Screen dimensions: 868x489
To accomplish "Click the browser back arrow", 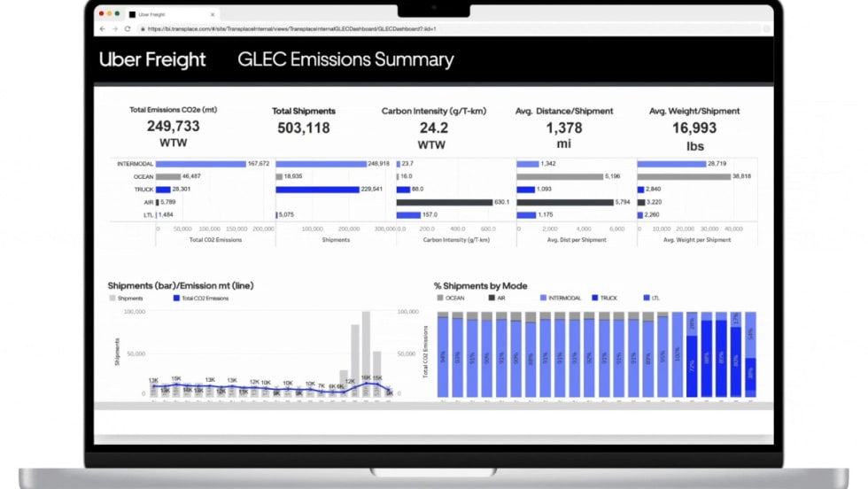I will tap(103, 28).
